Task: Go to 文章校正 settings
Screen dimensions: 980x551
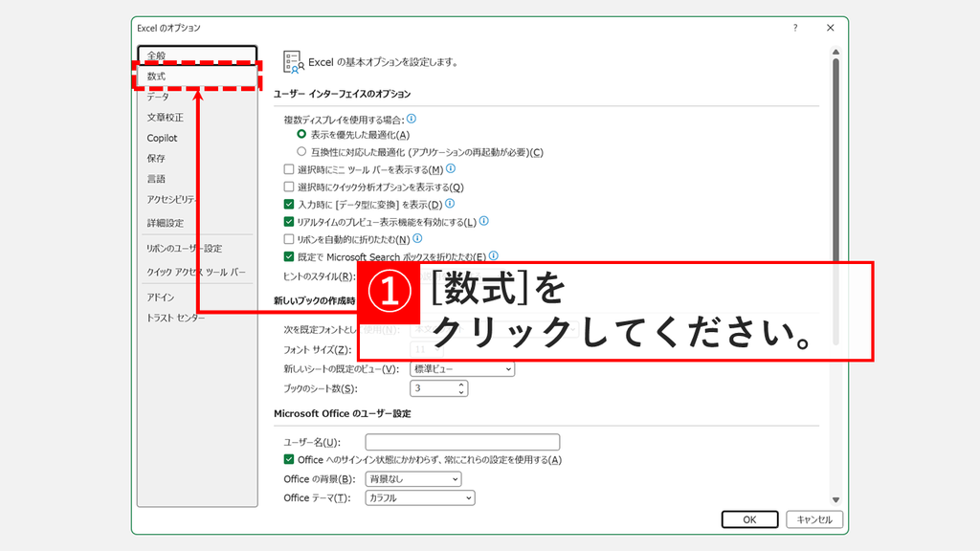Action: (x=197, y=118)
